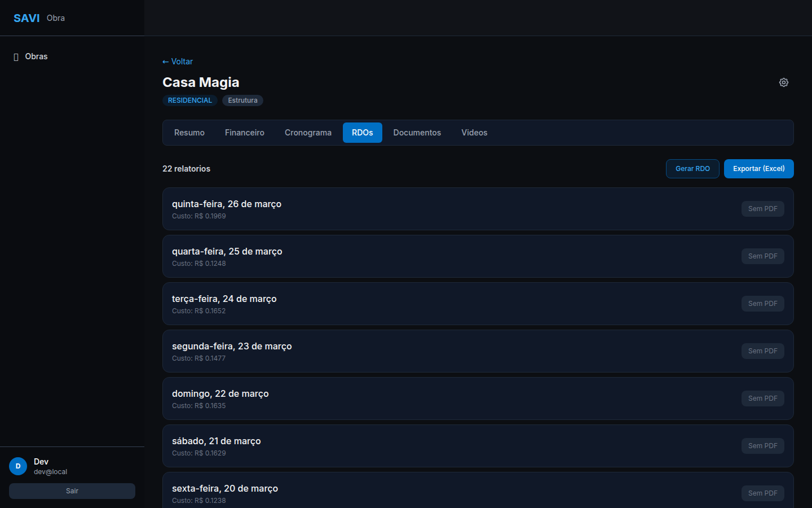Go back using the Voltar link
812x508 pixels.
[178, 62]
